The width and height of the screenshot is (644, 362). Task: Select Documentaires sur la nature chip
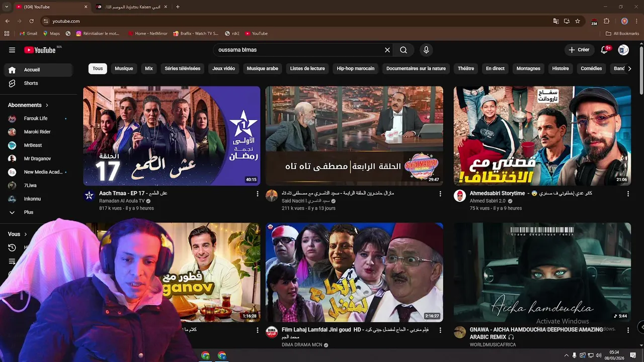pos(416,68)
